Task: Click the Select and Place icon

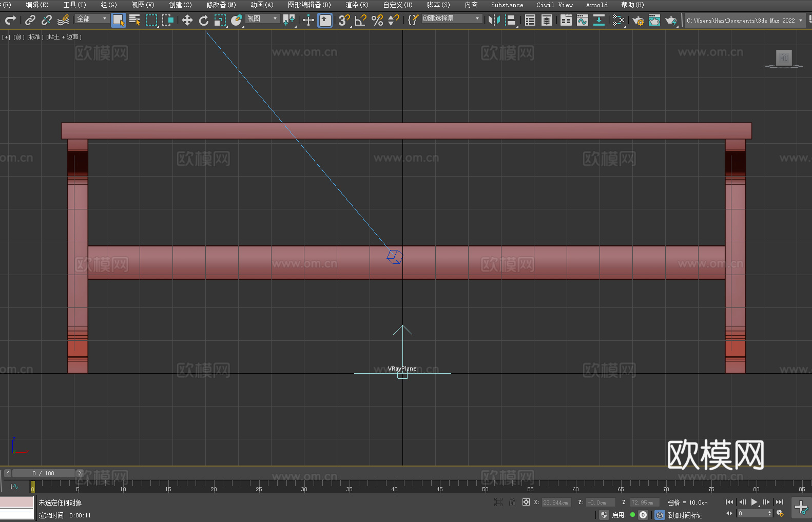Action: coord(237,20)
